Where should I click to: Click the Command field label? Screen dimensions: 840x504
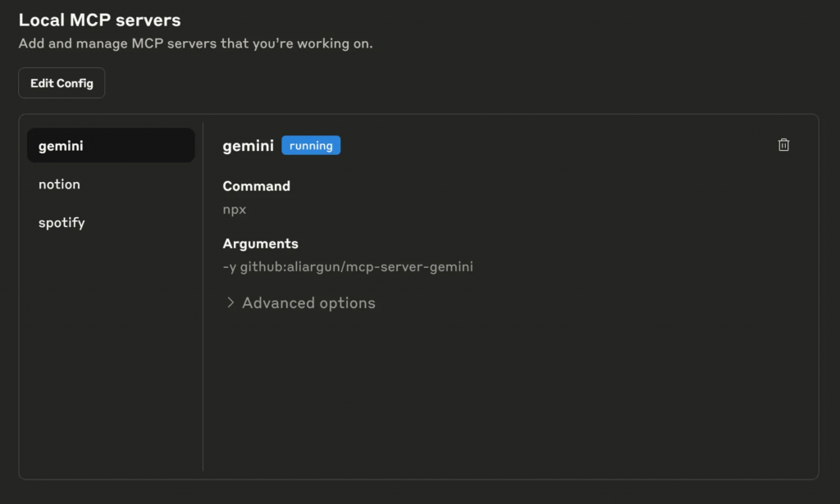256,186
